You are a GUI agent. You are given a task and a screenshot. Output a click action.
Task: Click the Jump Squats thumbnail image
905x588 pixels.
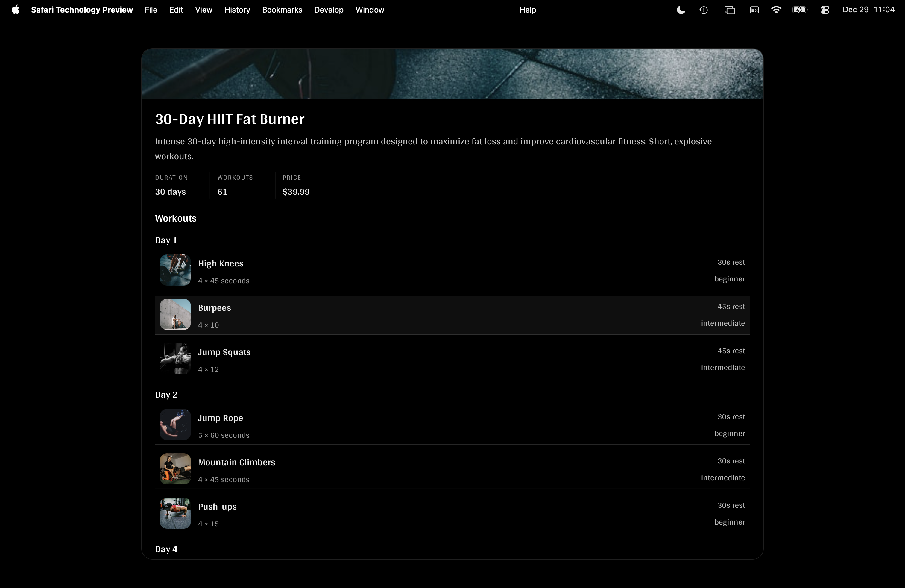tap(175, 359)
